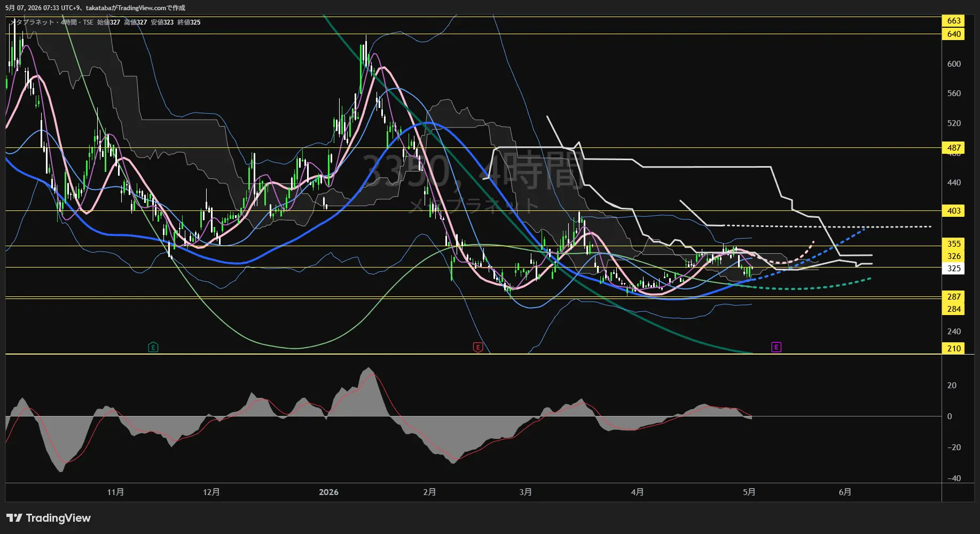Select the 284 yellow price level label
This screenshot has width=980, height=534.
click(953, 309)
